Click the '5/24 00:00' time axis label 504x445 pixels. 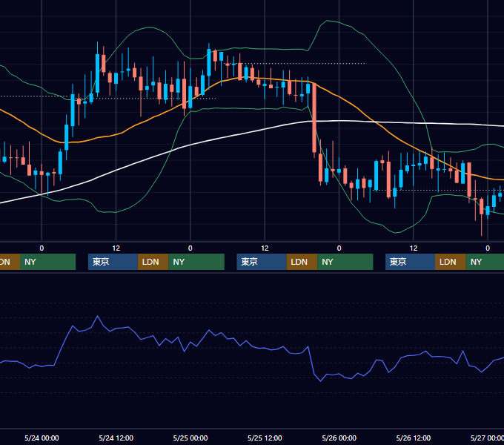42,438
